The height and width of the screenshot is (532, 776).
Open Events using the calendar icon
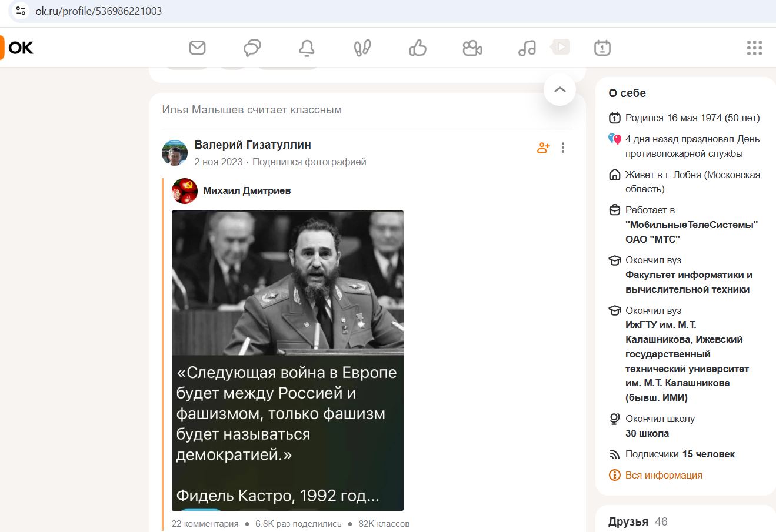(x=604, y=48)
